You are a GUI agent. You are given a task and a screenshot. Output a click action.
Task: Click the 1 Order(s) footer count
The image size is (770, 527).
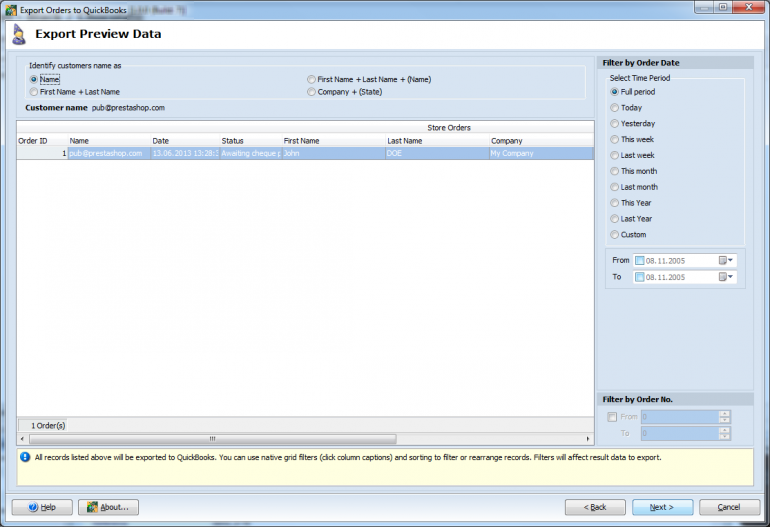pyautogui.click(x=43, y=425)
